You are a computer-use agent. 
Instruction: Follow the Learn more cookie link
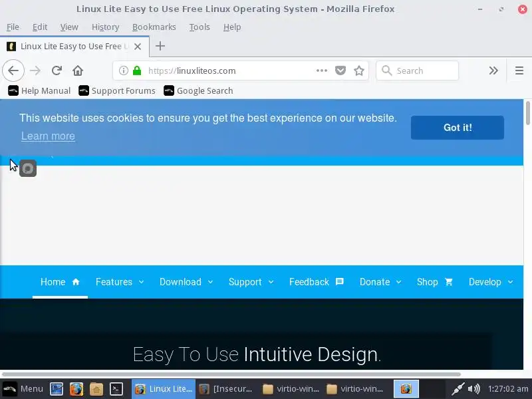[48, 136]
